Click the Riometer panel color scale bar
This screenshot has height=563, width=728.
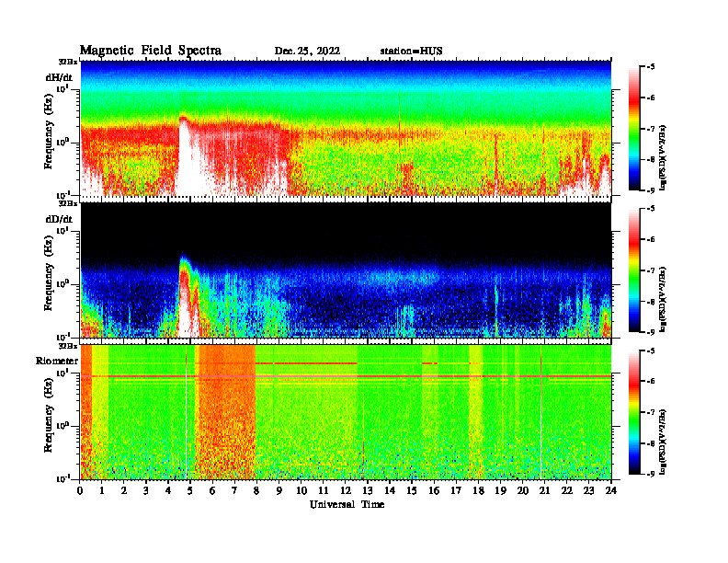pyautogui.click(x=634, y=412)
